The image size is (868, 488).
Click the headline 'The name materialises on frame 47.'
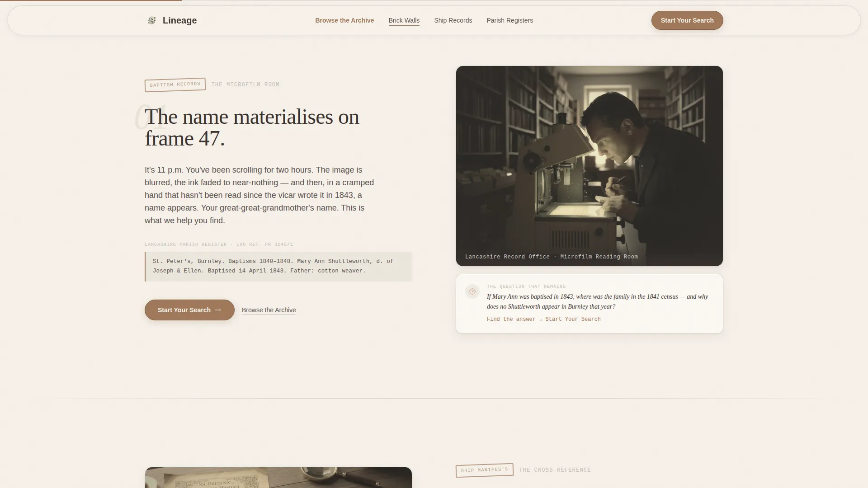click(252, 127)
